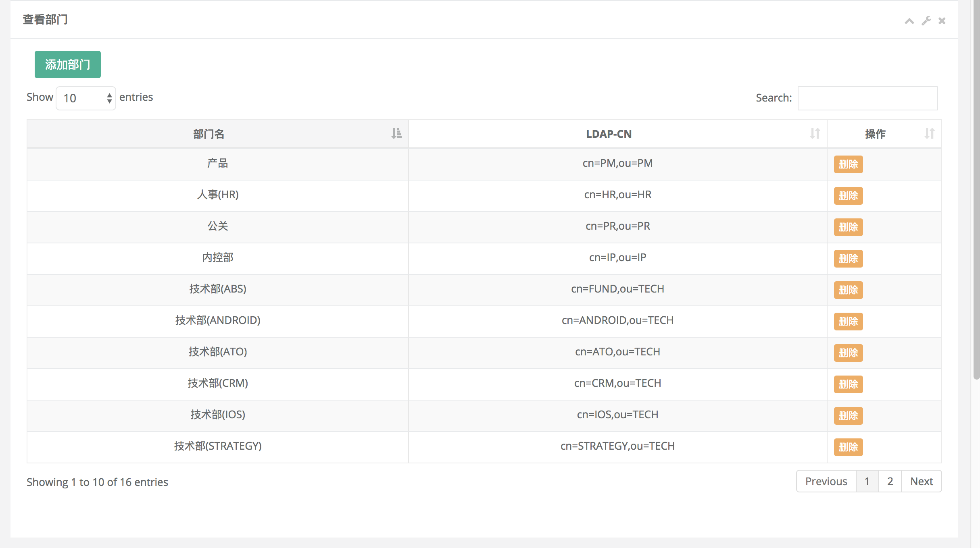Select the 公关 cell

[x=218, y=226]
